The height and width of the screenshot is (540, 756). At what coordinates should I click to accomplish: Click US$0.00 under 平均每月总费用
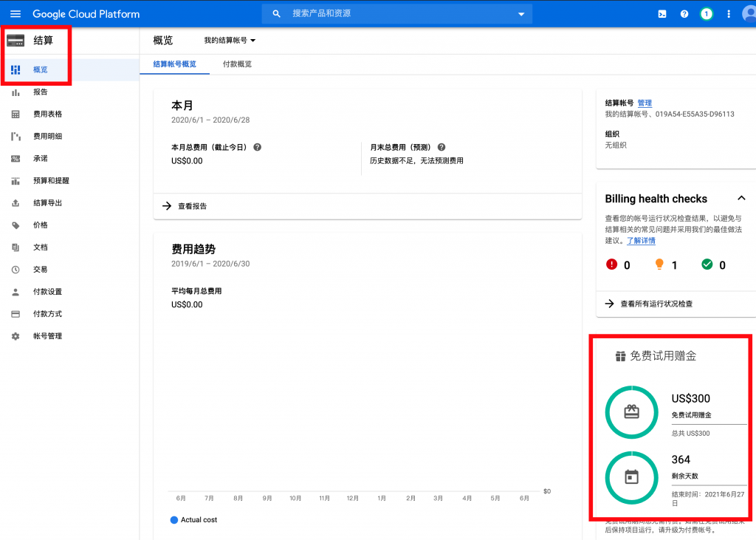pyautogui.click(x=187, y=305)
